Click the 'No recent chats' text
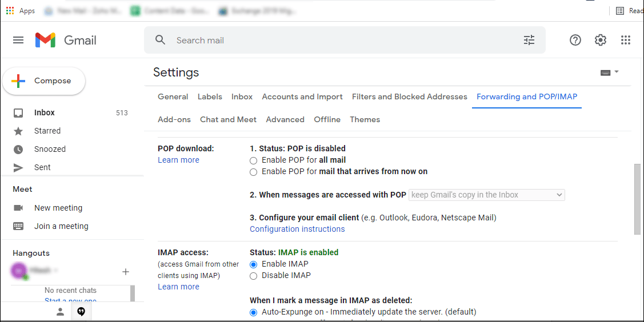 click(70, 291)
